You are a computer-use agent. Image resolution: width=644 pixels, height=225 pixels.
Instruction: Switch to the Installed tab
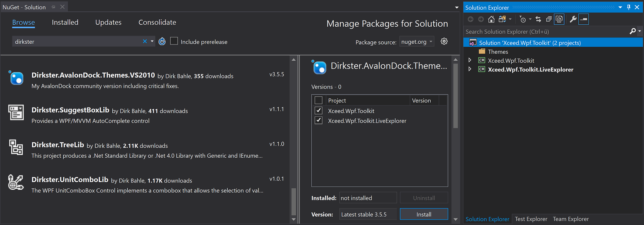(65, 22)
